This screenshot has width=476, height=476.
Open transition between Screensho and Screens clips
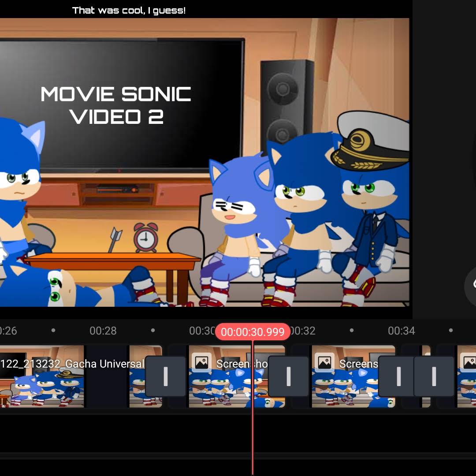coord(288,376)
